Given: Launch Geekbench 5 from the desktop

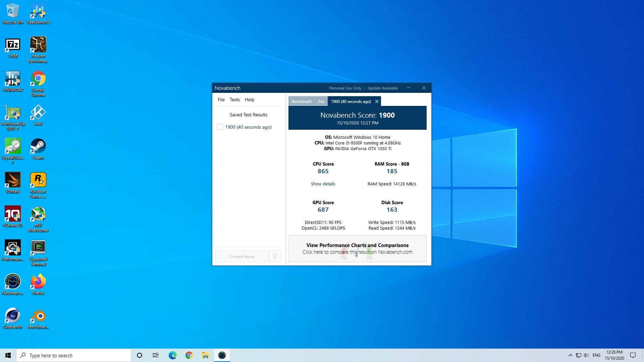Looking at the screenshot, I should click(x=38, y=14).
